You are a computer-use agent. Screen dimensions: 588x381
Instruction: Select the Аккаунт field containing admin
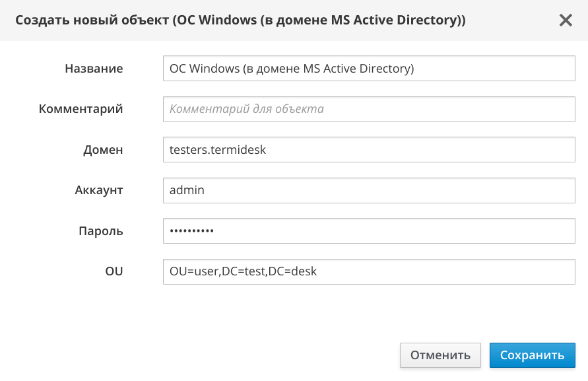coord(369,190)
